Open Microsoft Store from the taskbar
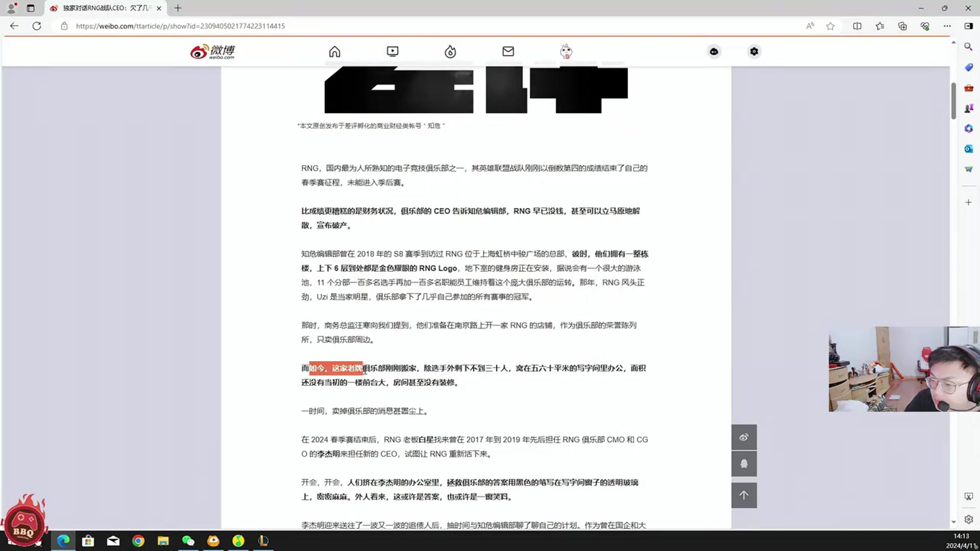This screenshot has height=551, width=980. tap(88, 541)
